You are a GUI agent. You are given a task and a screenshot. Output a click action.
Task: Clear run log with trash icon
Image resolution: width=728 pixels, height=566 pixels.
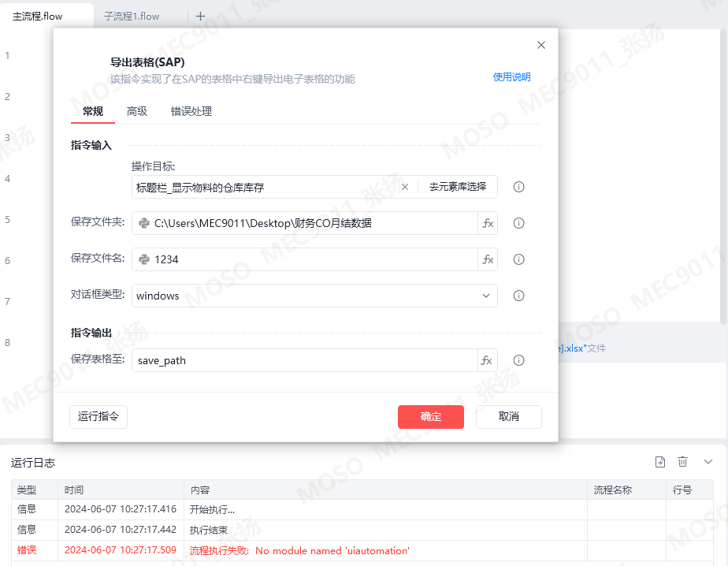coord(682,461)
